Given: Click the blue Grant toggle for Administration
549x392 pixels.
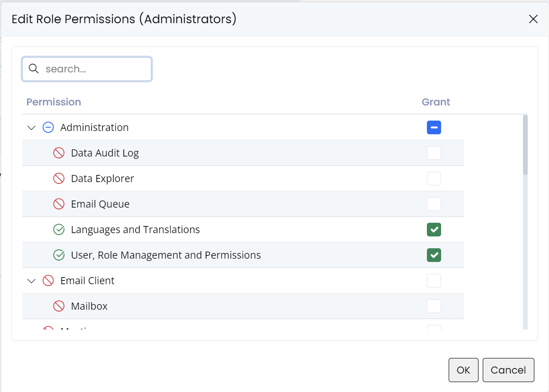Looking at the screenshot, I should 434,127.
